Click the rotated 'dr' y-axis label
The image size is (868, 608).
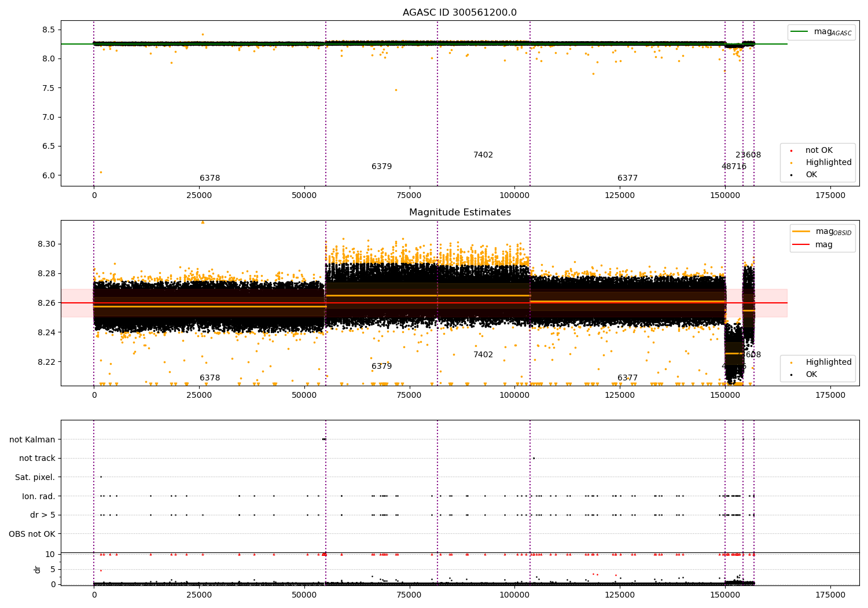[38, 569]
